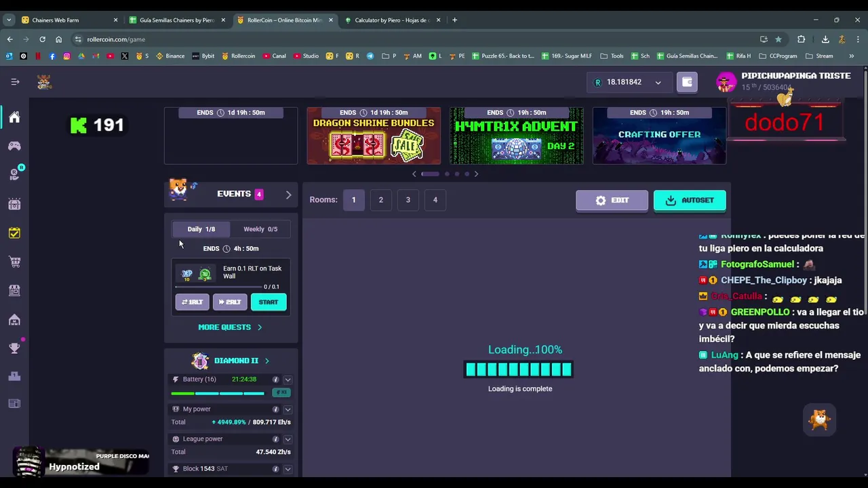The height and width of the screenshot is (488, 868).
Task: Show more bookmarks overflow chevron
Action: click(852, 56)
